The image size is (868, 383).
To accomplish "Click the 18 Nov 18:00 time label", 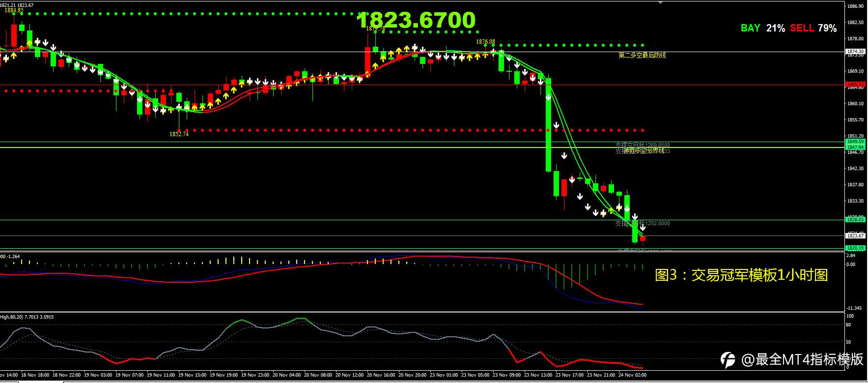I will tap(35, 375).
